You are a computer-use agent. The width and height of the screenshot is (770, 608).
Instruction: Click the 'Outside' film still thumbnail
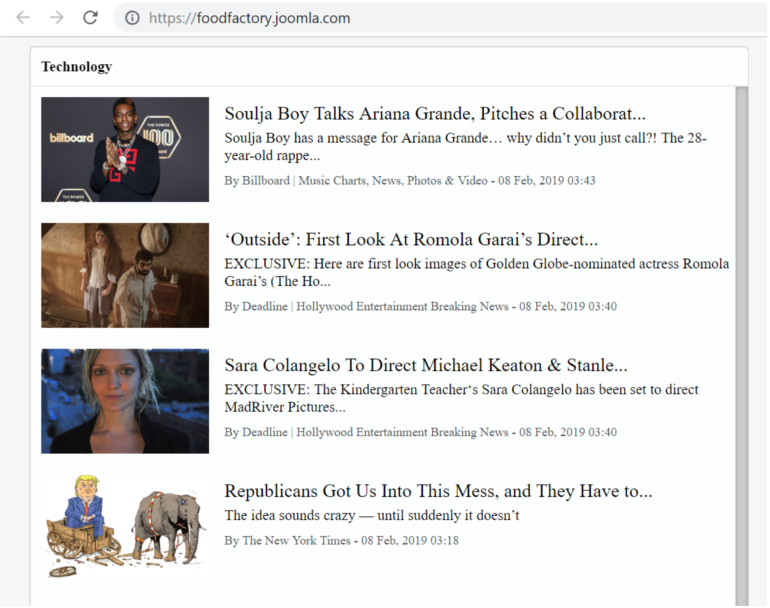point(125,275)
